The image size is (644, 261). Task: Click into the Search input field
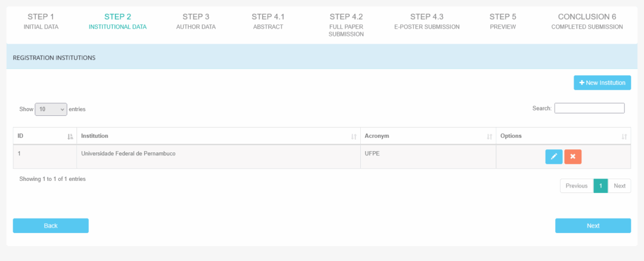(x=589, y=108)
